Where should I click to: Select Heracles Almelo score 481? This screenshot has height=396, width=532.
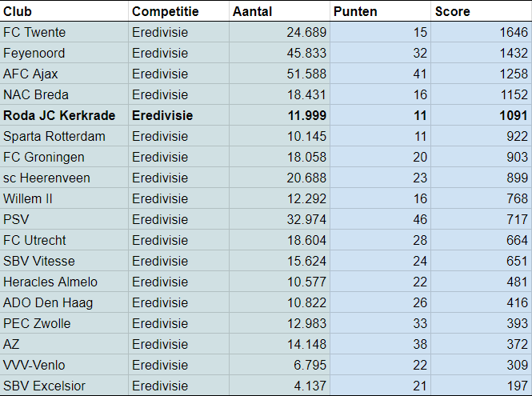[x=480, y=282]
